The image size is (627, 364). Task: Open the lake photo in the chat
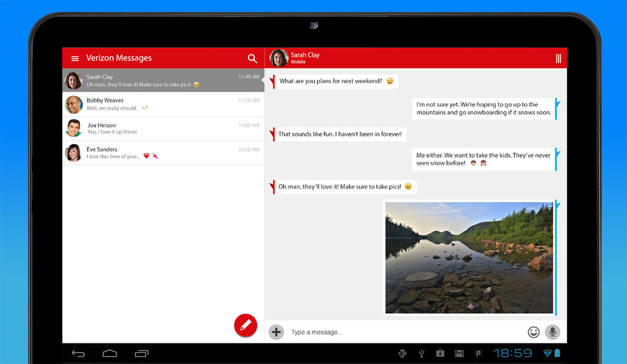point(469,257)
